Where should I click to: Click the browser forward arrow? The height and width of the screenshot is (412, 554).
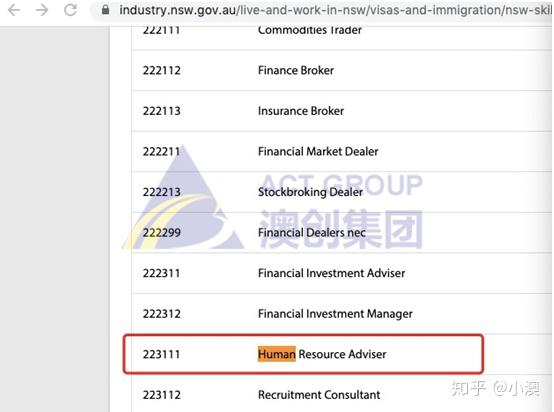click(42, 10)
